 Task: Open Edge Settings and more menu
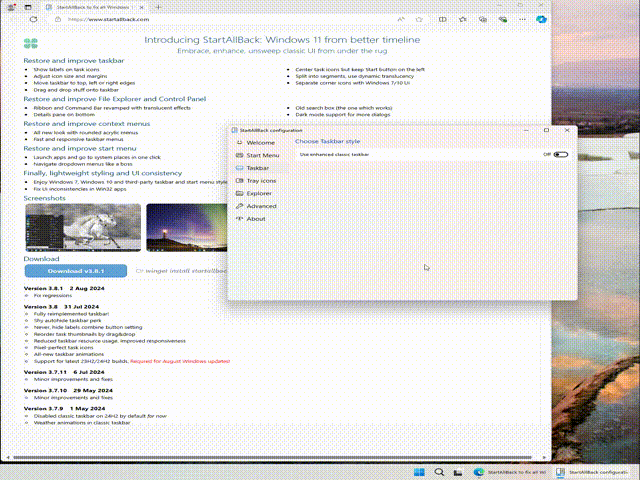(x=522, y=19)
